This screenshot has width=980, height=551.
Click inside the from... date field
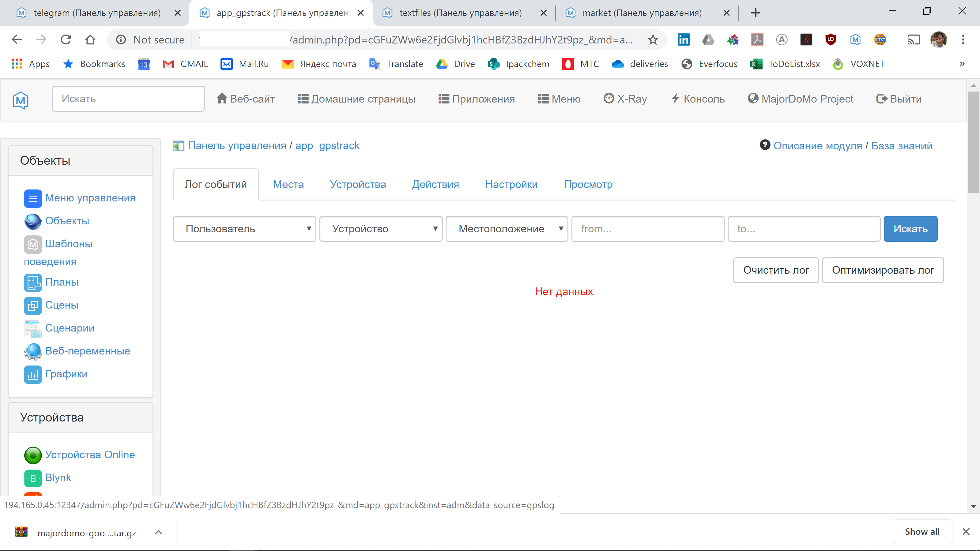pyautogui.click(x=647, y=229)
